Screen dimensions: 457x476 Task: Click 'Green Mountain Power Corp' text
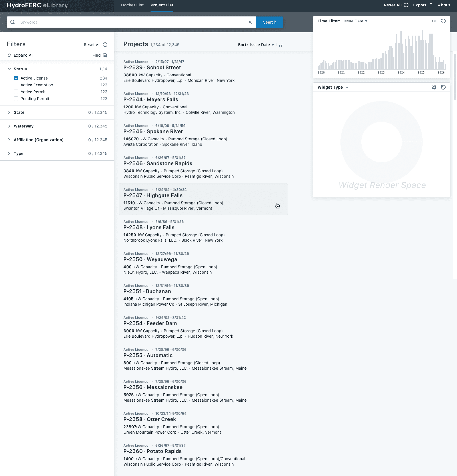(150, 432)
